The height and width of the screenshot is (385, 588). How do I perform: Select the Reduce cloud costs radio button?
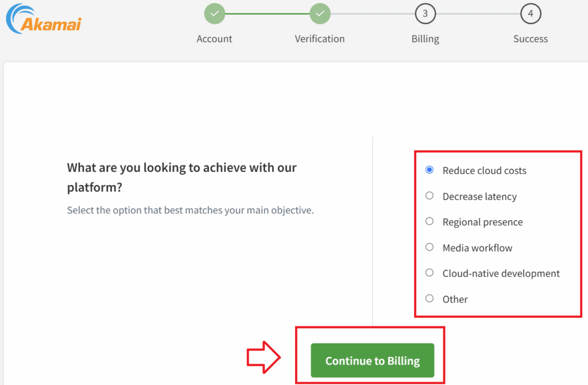[430, 170]
